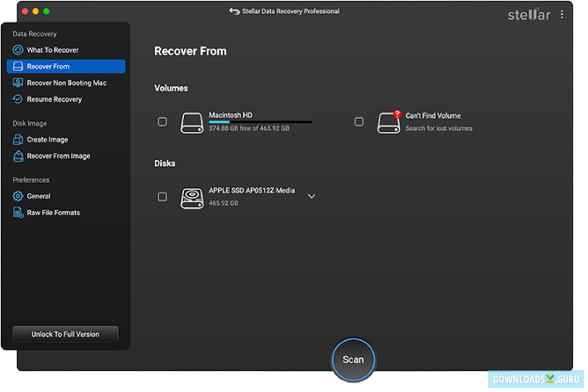Enable the Macintosh HD checkbox
Image resolution: width=588 pixels, height=392 pixels.
coord(162,122)
